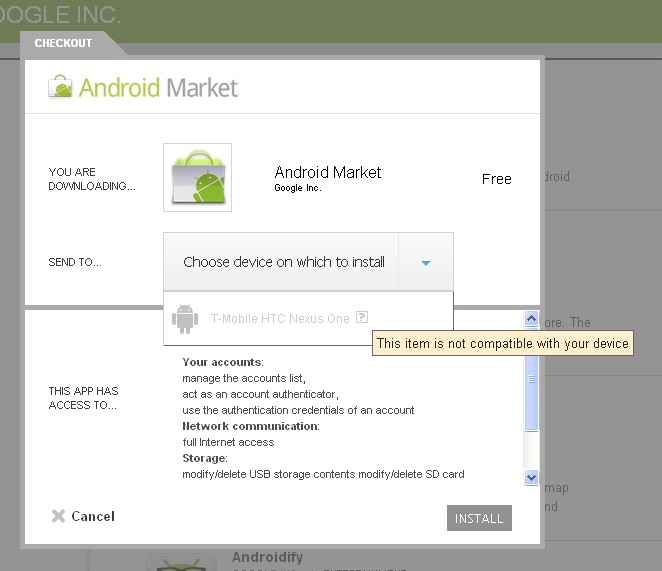This screenshot has height=571, width=662.
Task: Click the question mark help icon
Action: click(x=362, y=317)
